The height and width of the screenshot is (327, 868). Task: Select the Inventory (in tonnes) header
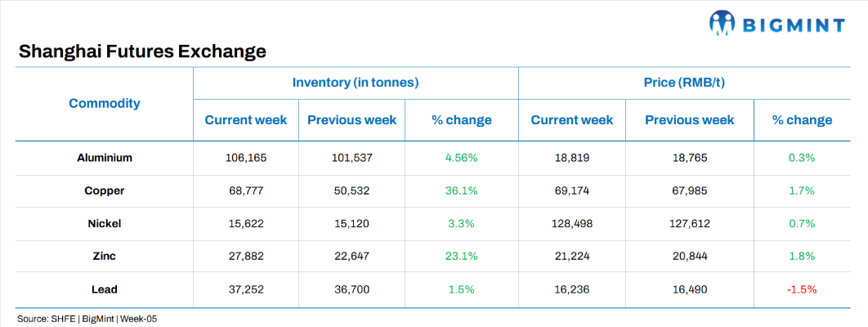356,83
